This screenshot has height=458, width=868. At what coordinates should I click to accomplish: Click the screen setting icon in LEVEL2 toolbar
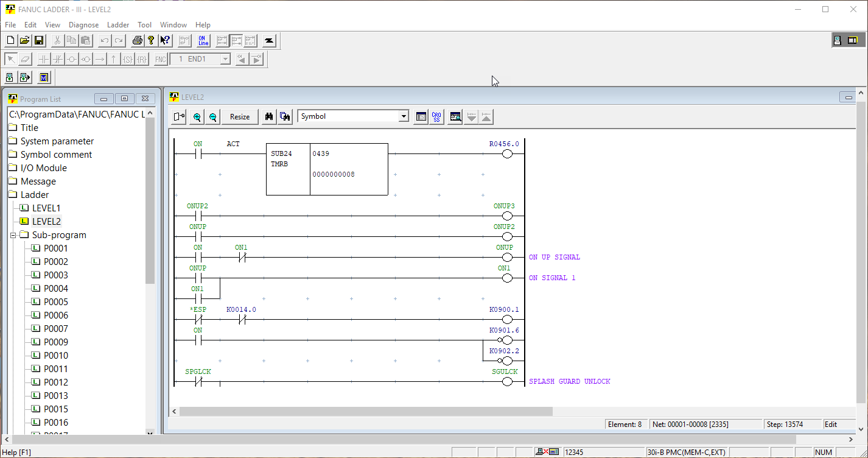455,116
